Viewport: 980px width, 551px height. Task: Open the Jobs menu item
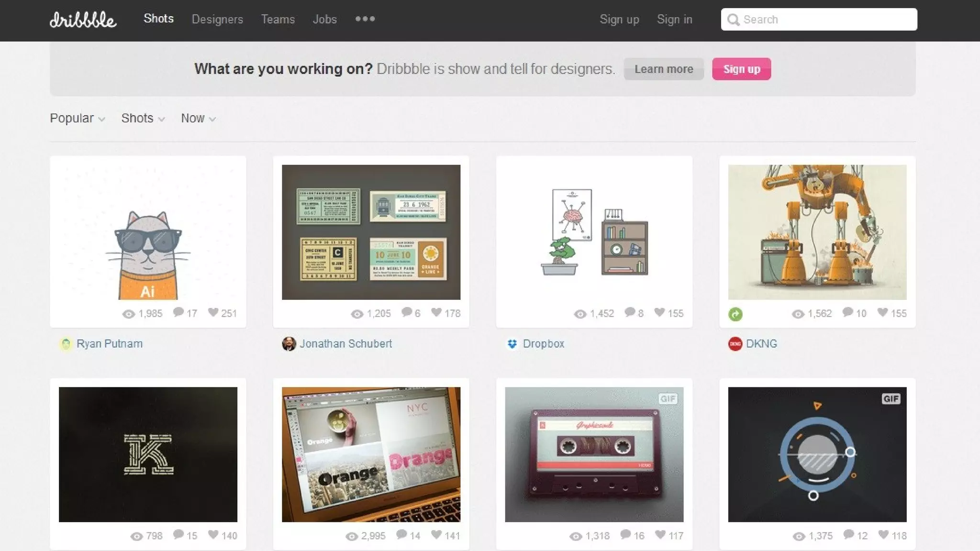(324, 19)
